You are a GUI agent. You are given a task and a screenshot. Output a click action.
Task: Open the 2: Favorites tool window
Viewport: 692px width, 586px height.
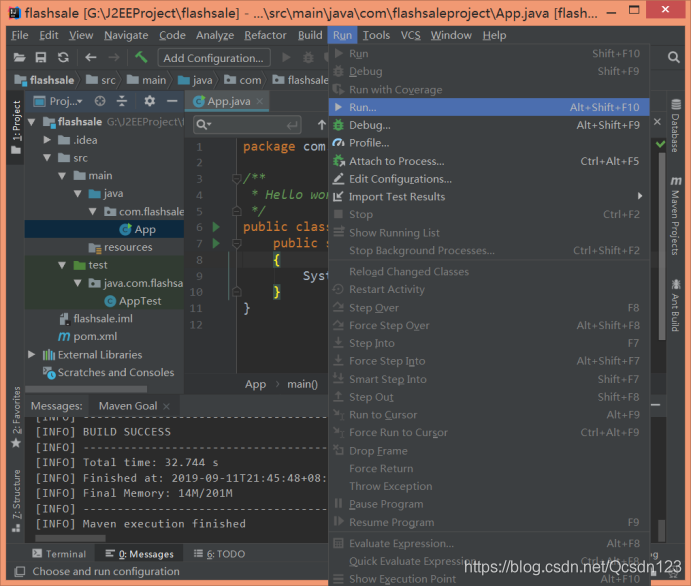16,417
